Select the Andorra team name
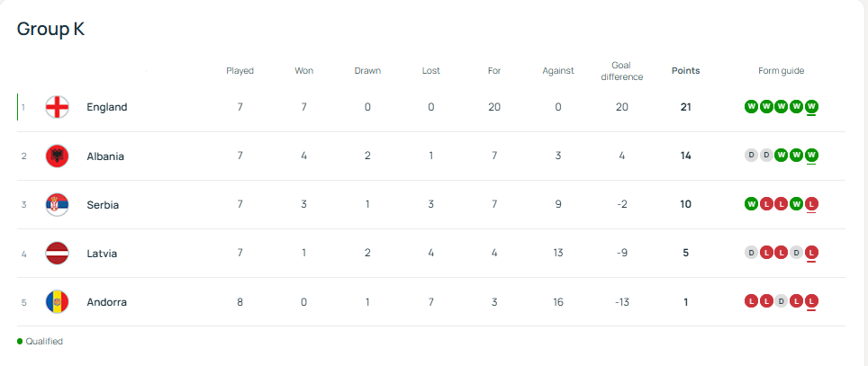Image resolution: width=868 pixels, height=366 pixels. pos(106,301)
